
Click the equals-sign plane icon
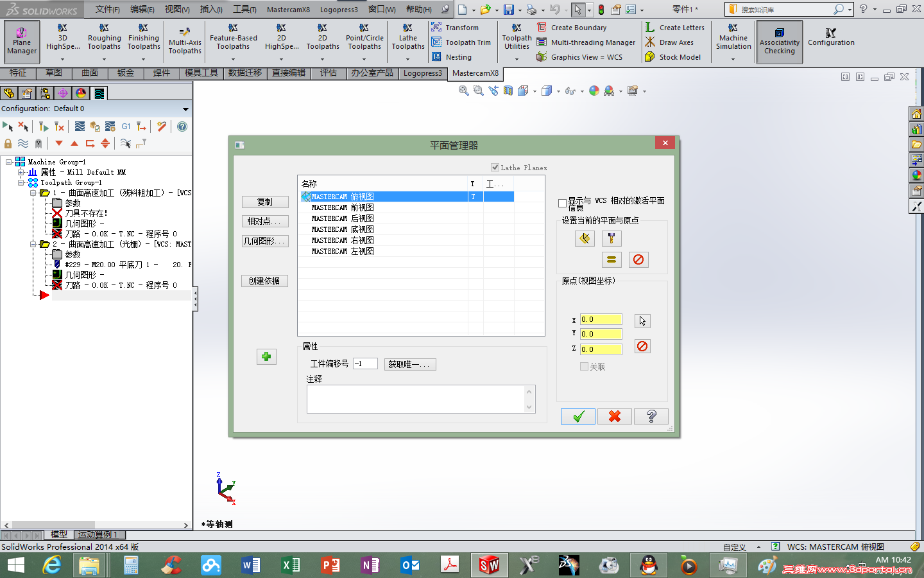click(x=612, y=259)
